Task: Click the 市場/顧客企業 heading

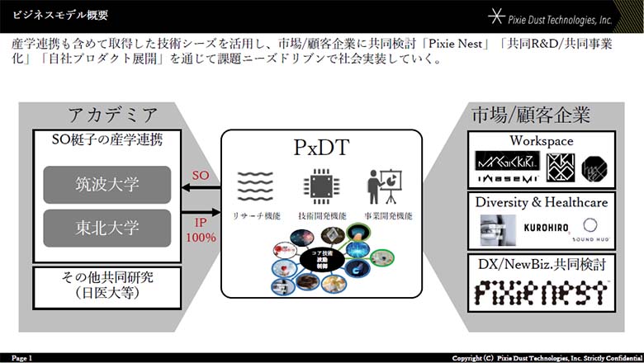Action: (x=531, y=115)
